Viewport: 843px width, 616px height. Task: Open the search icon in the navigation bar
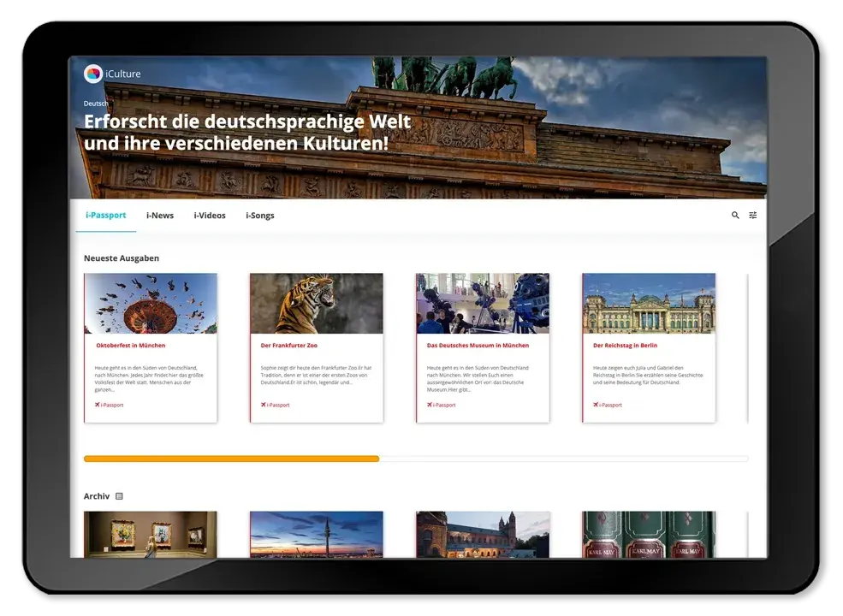pyautogui.click(x=734, y=216)
